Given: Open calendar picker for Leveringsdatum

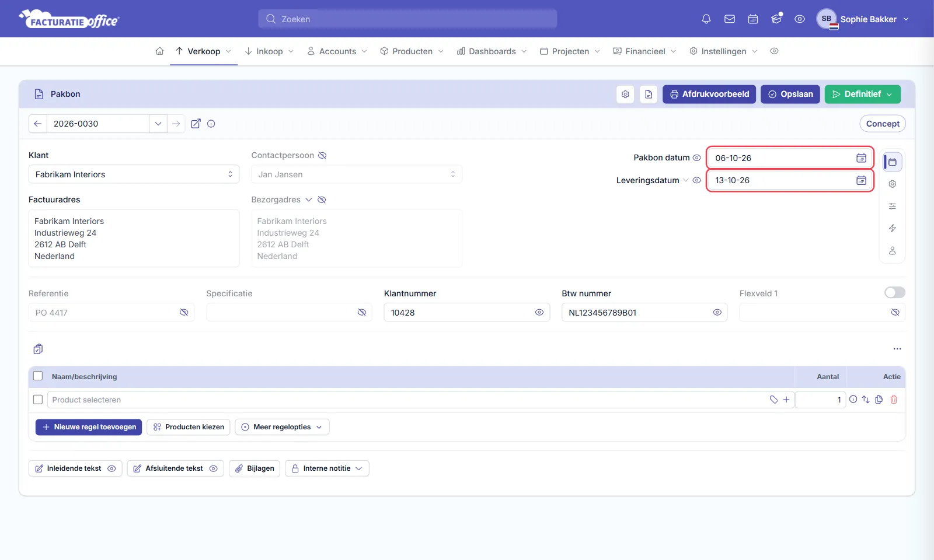Looking at the screenshot, I should point(861,180).
